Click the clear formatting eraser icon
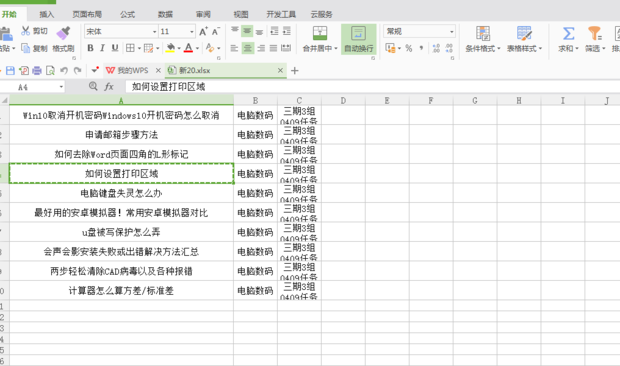The width and height of the screenshot is (620, 366). coord(210,48)
